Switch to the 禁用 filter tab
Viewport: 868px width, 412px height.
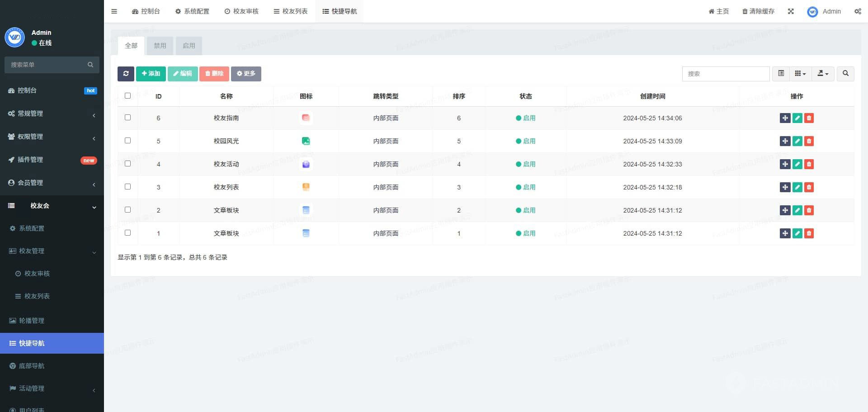(x=160, y=46)
